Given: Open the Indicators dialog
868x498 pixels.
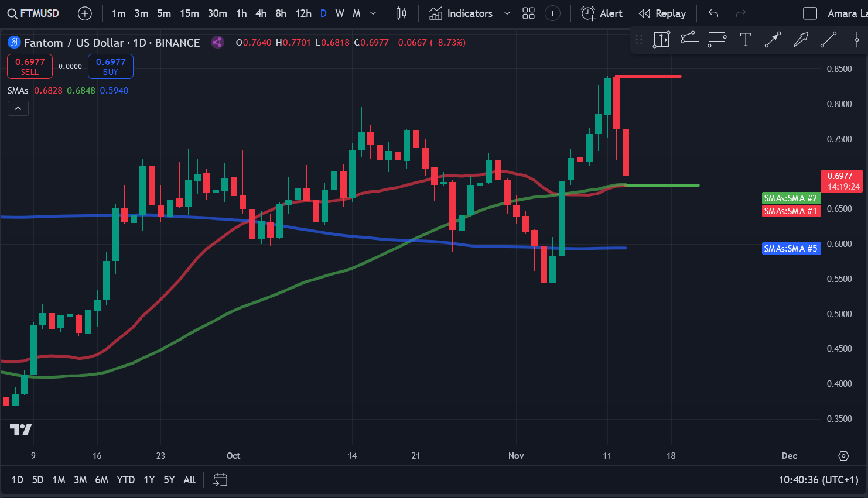Looking at the screenshot, I should (x=461, y=13).
